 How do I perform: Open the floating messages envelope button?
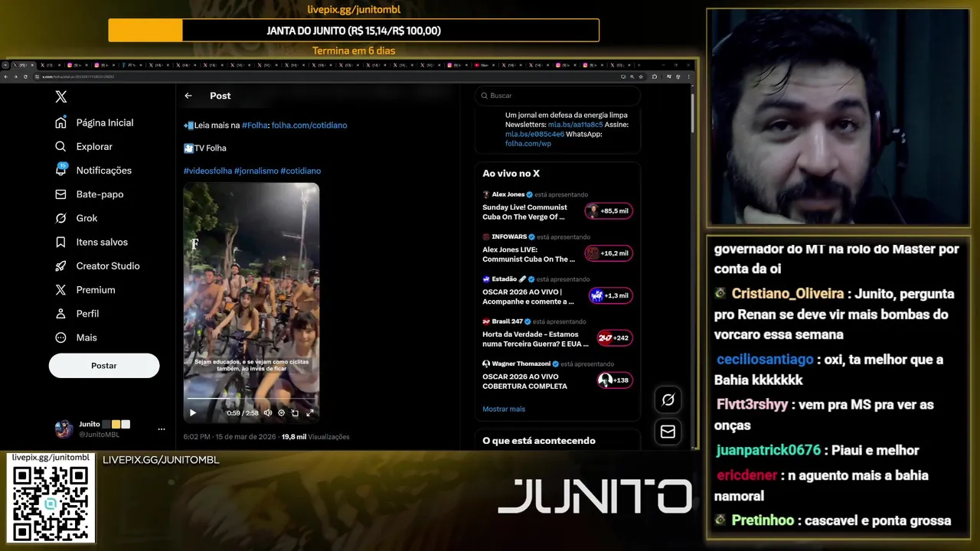[668, 432]
